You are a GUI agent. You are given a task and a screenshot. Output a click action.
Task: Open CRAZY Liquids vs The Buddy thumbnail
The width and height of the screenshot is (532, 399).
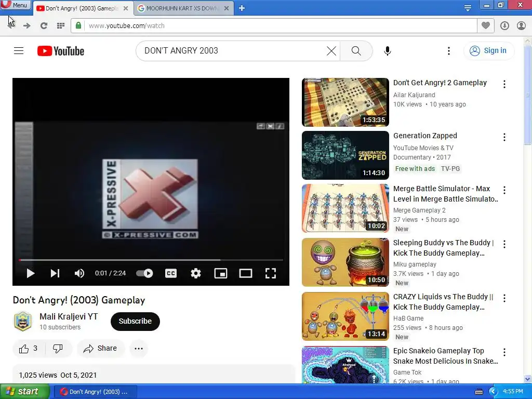(x=345, y=316)
